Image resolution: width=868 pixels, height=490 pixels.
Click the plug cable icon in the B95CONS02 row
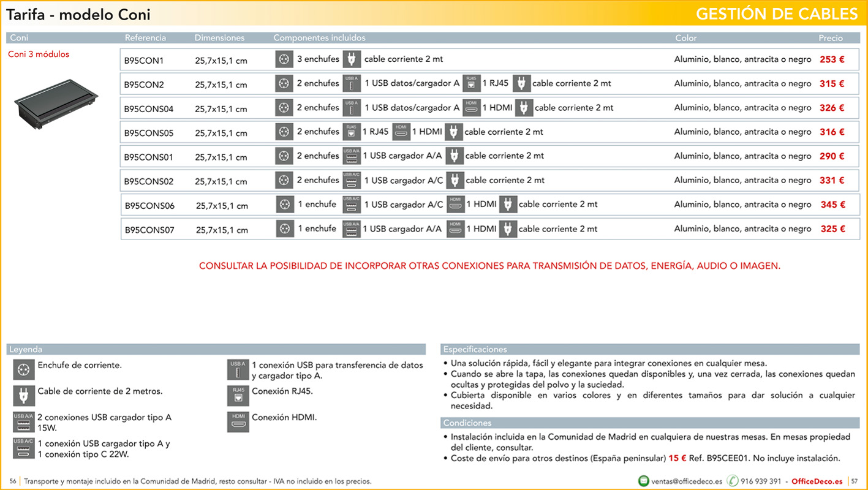coord(455,180)
